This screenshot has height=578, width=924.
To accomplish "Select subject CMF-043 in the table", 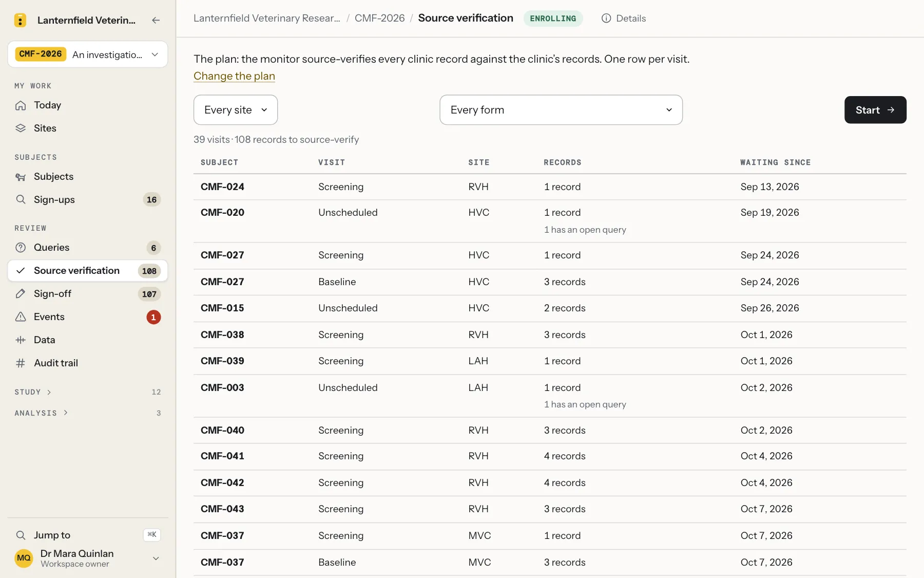I will pyautogui.click(x=222, y=509).
